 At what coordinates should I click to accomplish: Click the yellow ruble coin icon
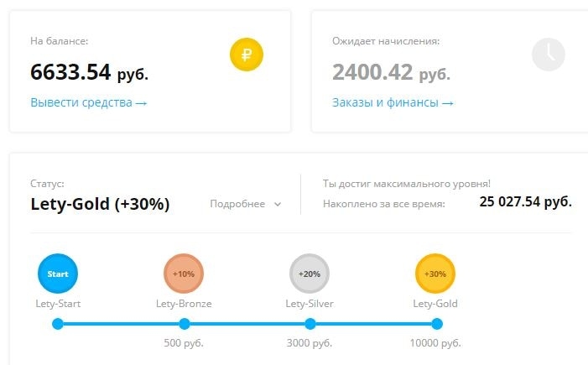click(247, 55)
